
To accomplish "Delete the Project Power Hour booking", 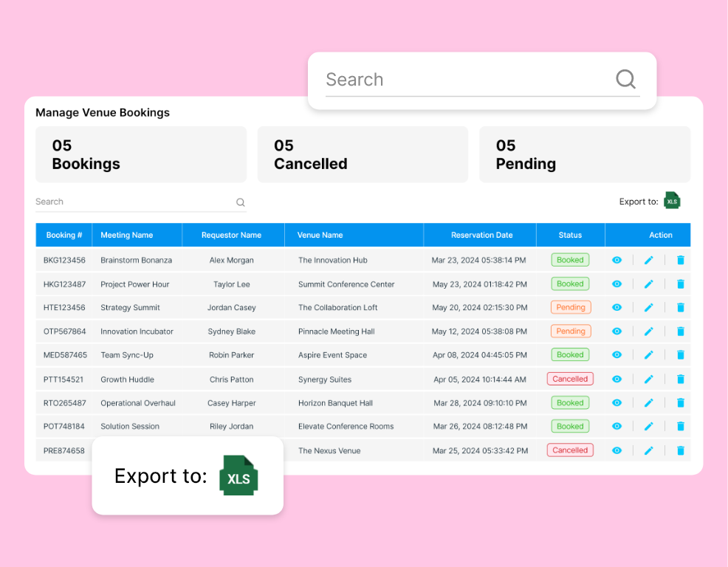I will tap(681, 284).
